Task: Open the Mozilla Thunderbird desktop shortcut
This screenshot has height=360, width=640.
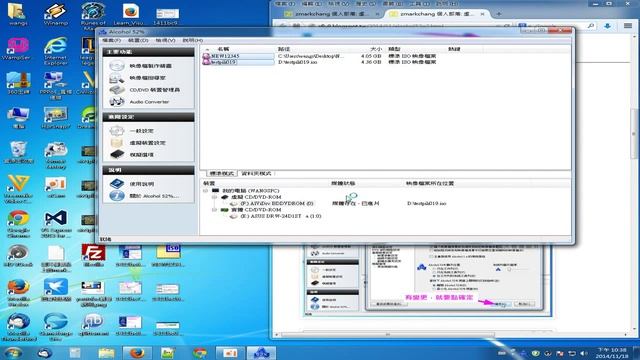Action: [x=18, y=327]
